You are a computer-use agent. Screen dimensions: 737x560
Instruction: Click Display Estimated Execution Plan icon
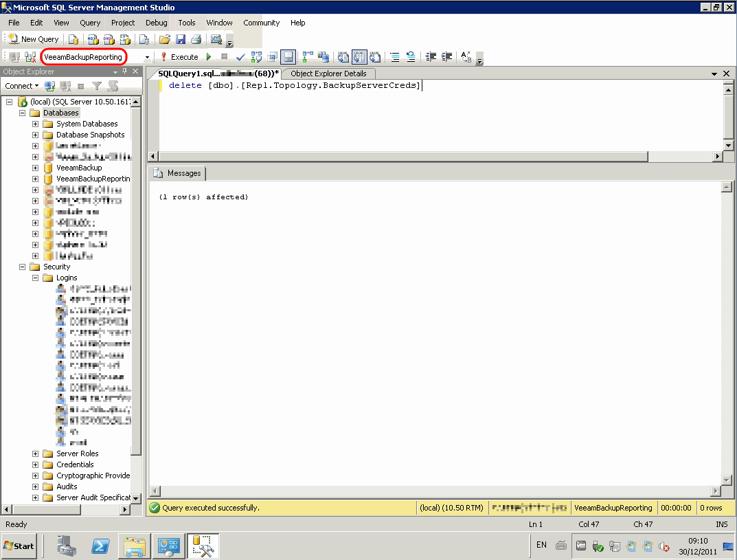click(x=257, y=57)
